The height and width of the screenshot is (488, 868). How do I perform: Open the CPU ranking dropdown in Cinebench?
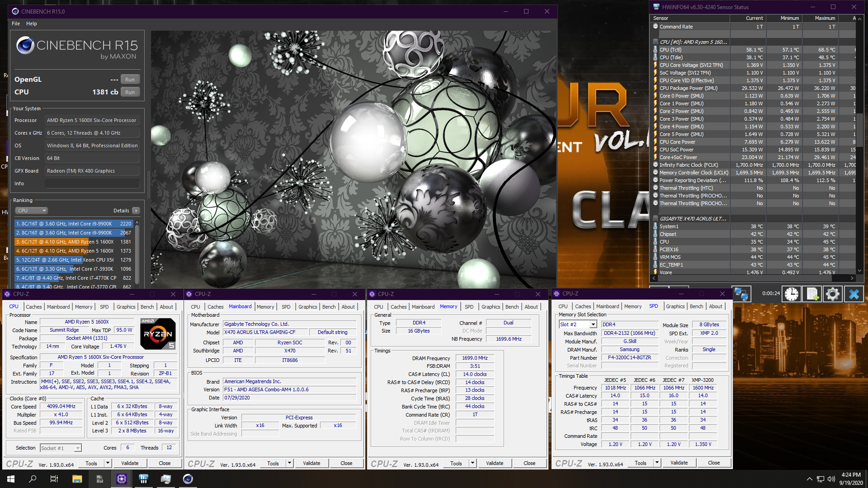[31, 211]
